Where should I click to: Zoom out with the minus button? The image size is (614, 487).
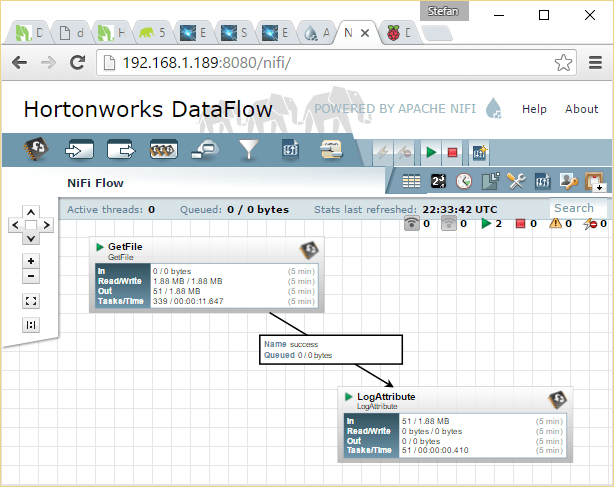click(31, 276)
